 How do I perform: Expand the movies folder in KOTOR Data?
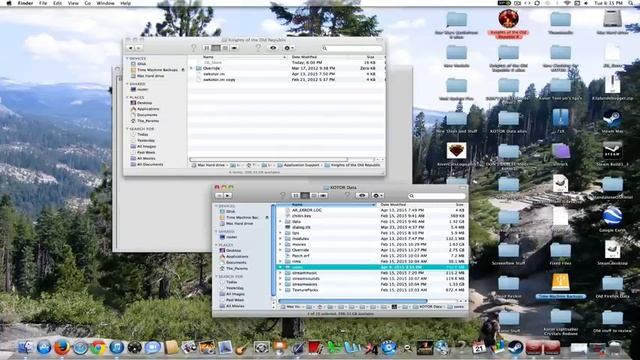point(280,244)
